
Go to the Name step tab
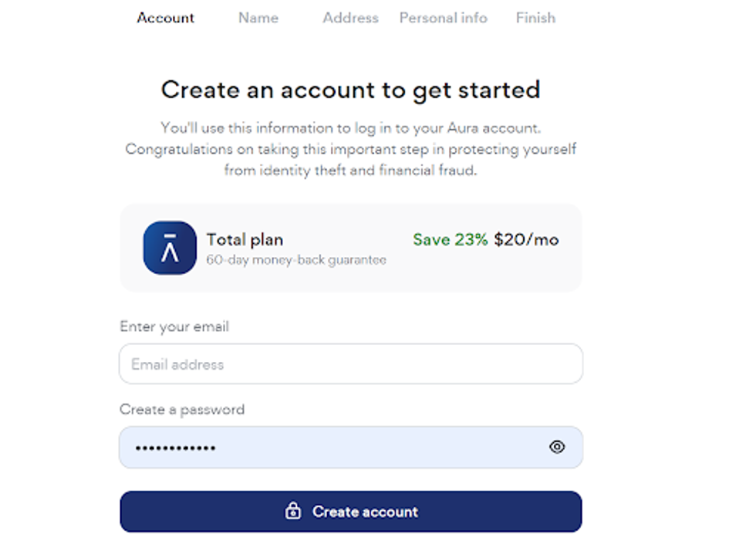click(258, 18)
